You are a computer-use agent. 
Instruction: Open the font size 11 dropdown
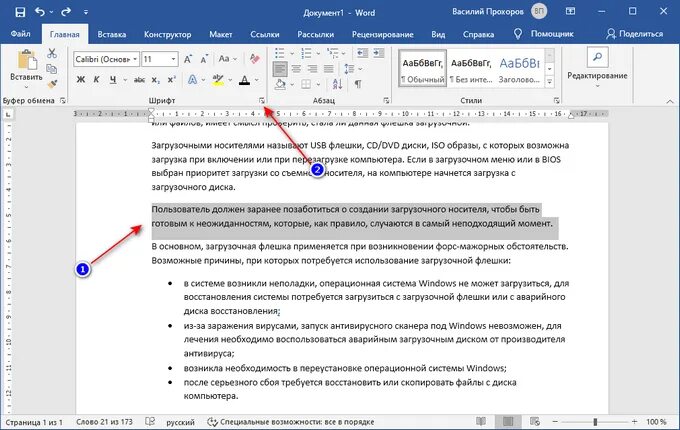click(x=173, y=59)
